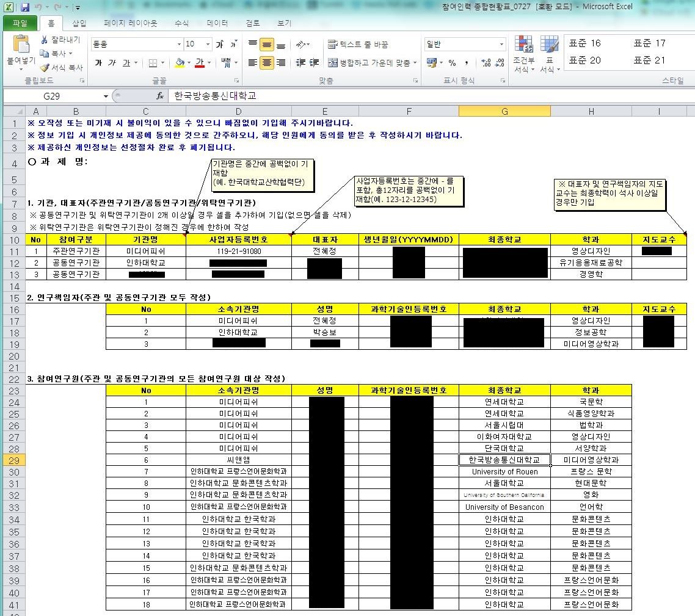Expand the number format dropdown (일반)
This screenshot has width=695, height=616.
pos(501,45)
